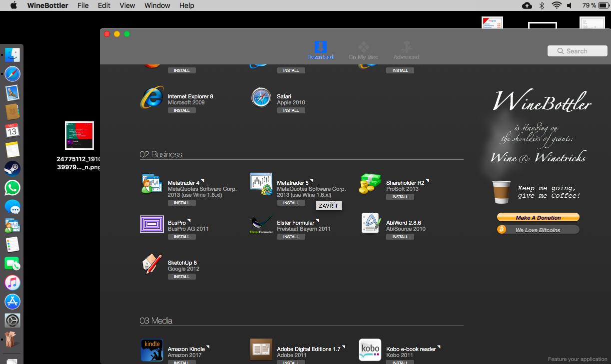The width and height of the screenshot is (611, 364).
Task: Click the Kobo e-book reader icon
Action: [x=370, y=350]
